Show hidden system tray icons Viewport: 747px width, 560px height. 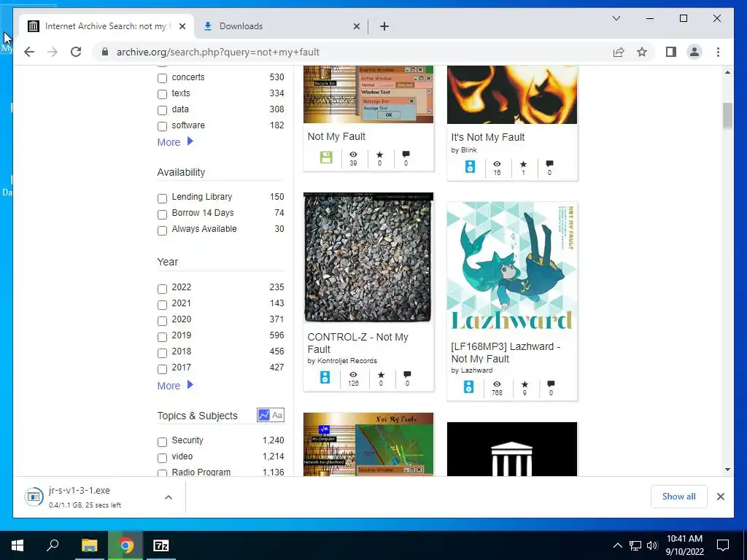coord(617,545)
